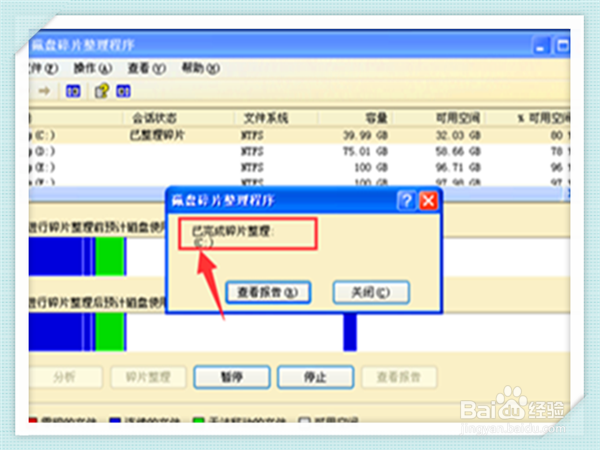The width and height of the screenshot is (600, 450).
Task: Click the 32.03 GB free space cell
Action: coord(458,135)
